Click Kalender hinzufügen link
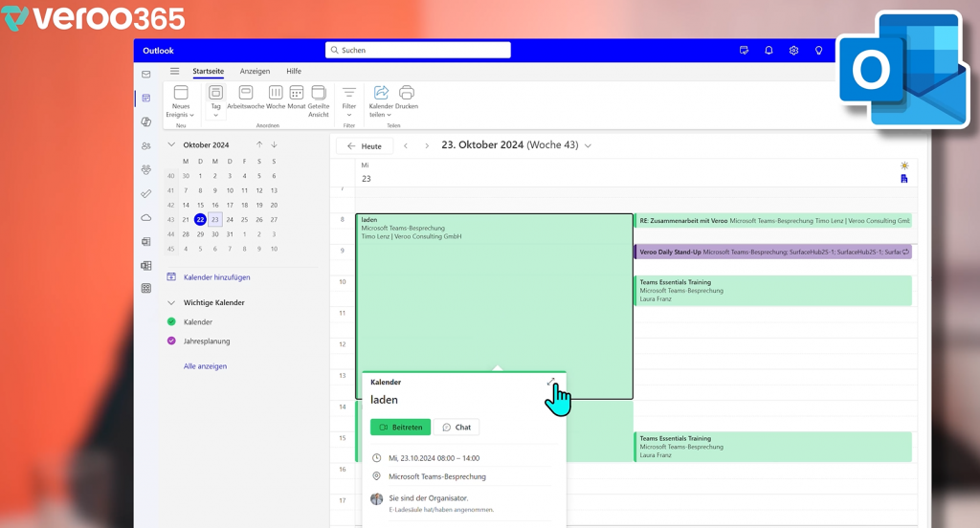This screenshot has height=528, width=980. (x=216, y=277)
